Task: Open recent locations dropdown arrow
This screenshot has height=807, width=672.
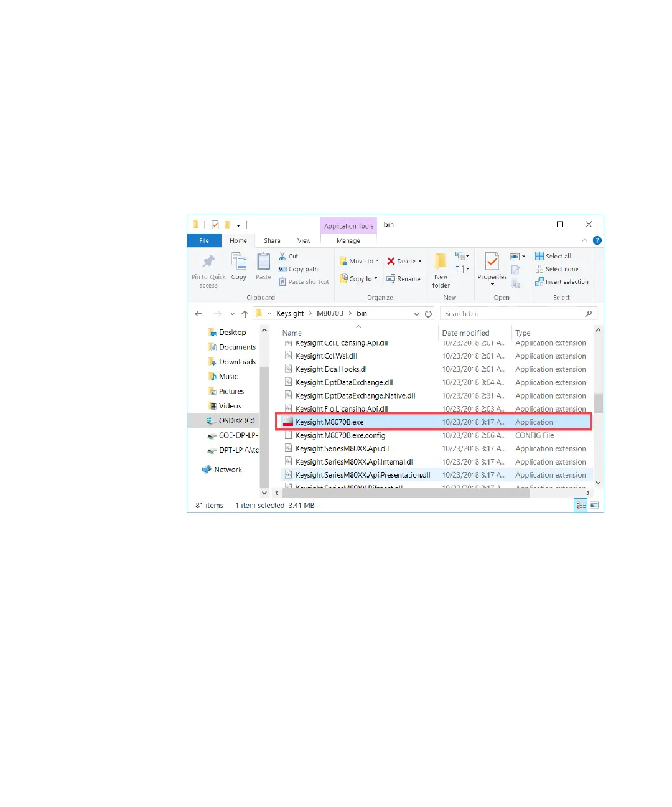Action: (x=232, y=314)
